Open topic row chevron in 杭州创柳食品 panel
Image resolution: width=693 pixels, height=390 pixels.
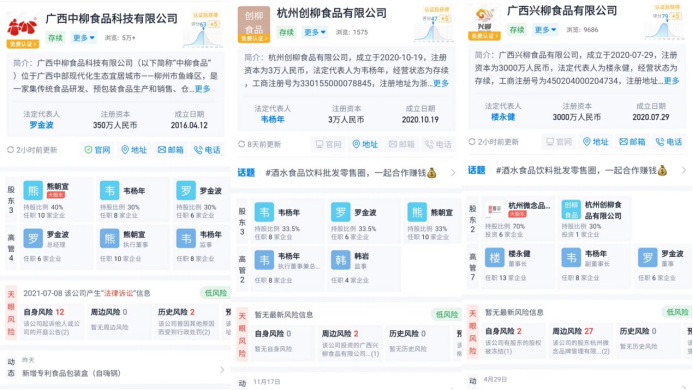tap(453, 173)
